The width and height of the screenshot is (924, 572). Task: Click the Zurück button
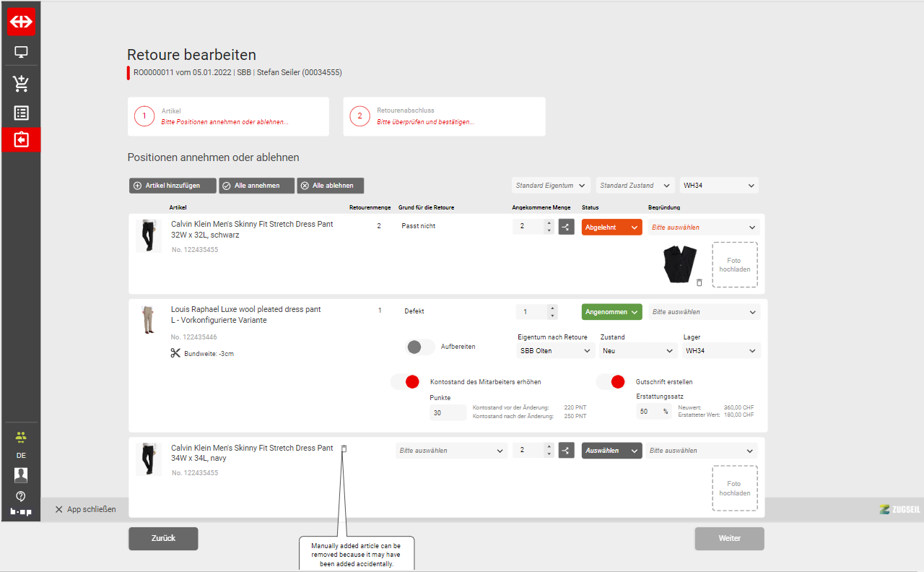click(x=163, y=538)
